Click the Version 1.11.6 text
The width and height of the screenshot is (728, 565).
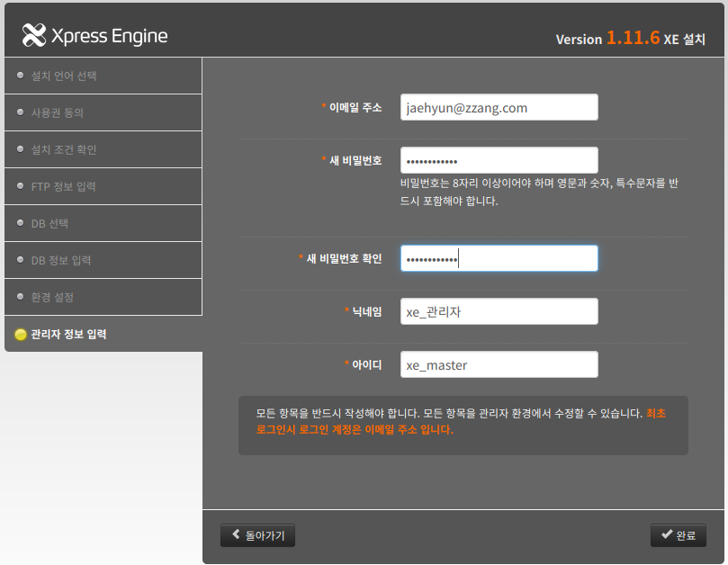(x=607, y=38)
